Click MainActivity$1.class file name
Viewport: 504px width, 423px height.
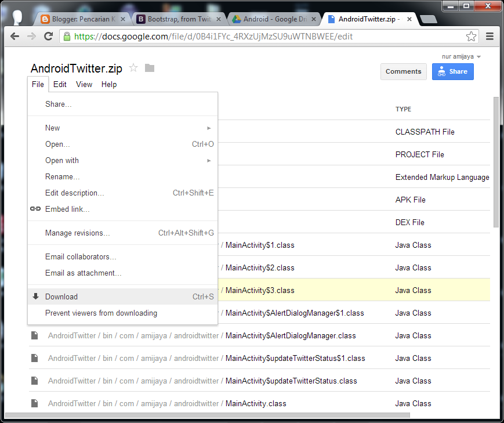point(260,245)
